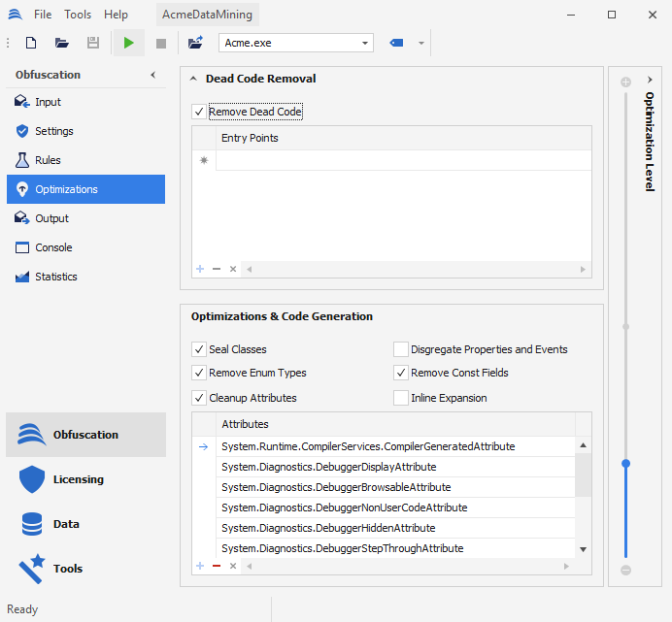The height and width of the screenshot is (622, 672).
Task: Click the blue tag icon in toolbar
Action: click(396, 43)
